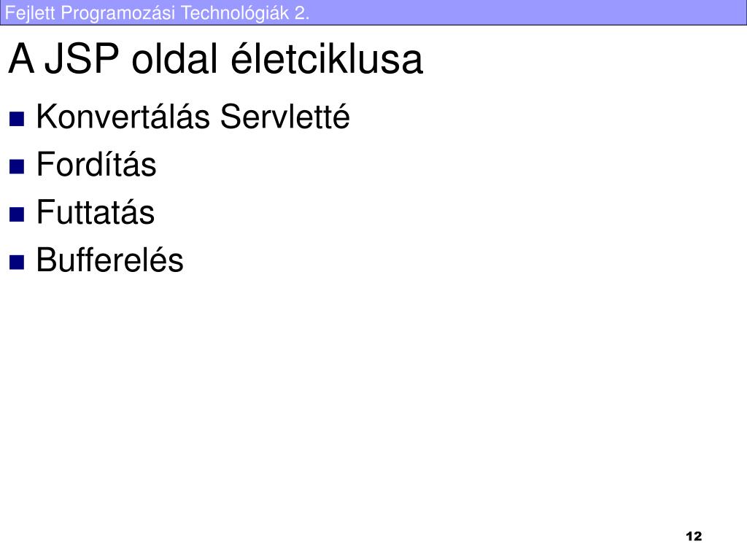Viewport: 747px width, 560px height.
Task: Select the Konvertálás word in first bullet
Action: 123,116
